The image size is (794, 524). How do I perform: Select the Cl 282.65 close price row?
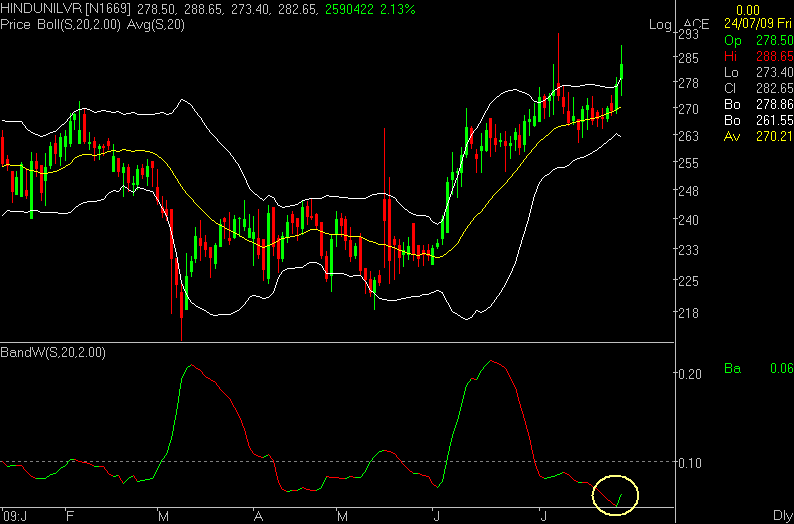[x=759, y=88]
